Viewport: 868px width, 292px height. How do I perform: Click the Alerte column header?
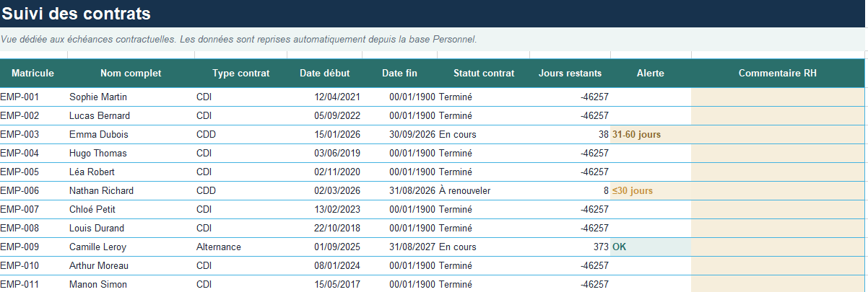coord(651,73)
